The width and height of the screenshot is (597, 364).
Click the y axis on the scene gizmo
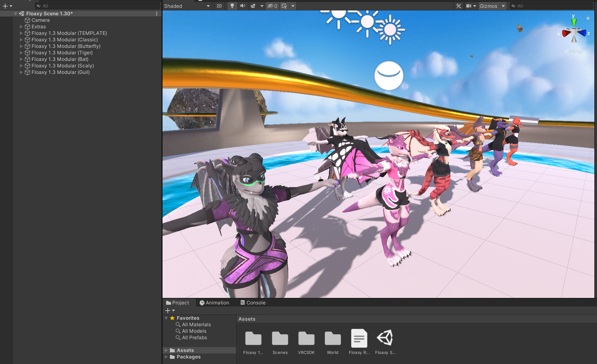(x=574, y=22)
